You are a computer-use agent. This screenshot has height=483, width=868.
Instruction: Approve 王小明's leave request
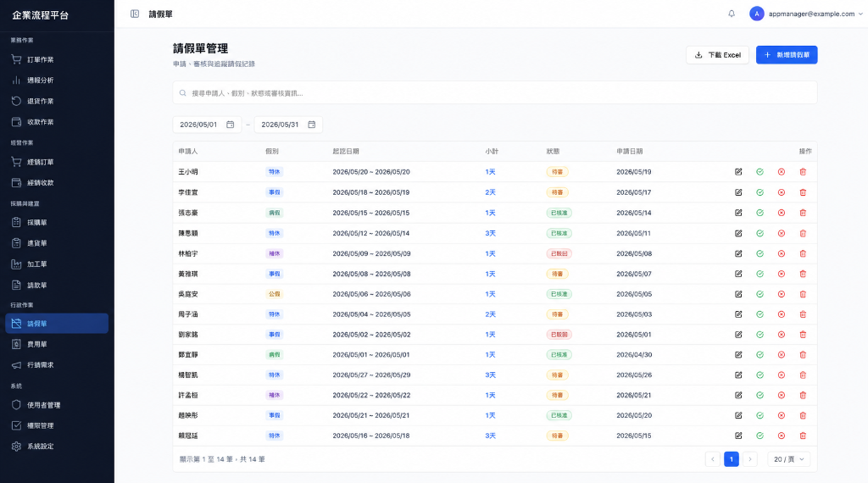[760, 172]
